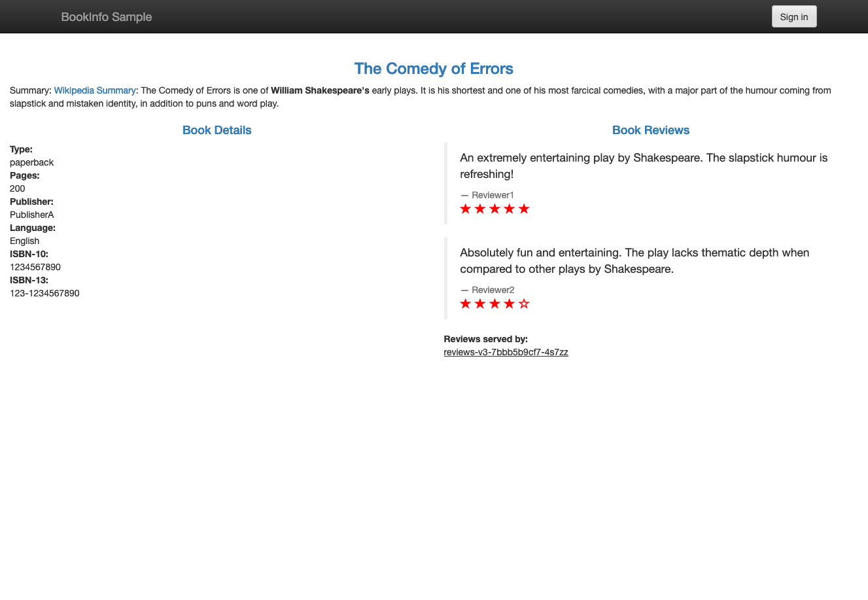
Task: Click the 'Reviews served by:' label
Action: (486, 339)
